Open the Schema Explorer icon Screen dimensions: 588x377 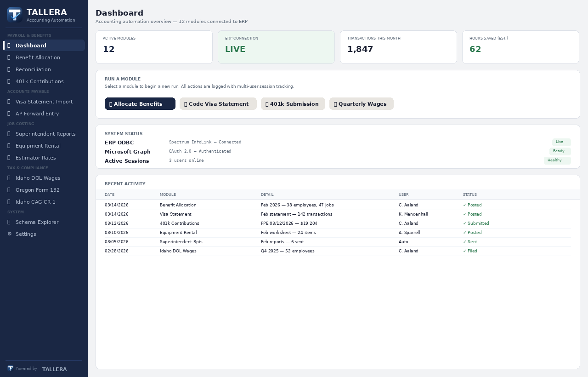(9, 222)
